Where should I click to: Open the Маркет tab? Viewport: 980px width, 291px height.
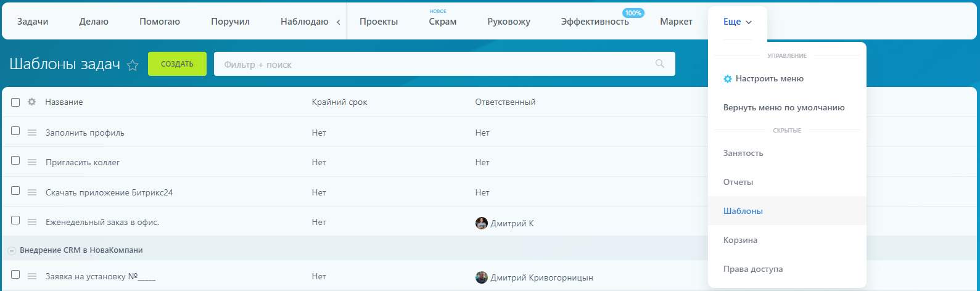tap(676, 22)
